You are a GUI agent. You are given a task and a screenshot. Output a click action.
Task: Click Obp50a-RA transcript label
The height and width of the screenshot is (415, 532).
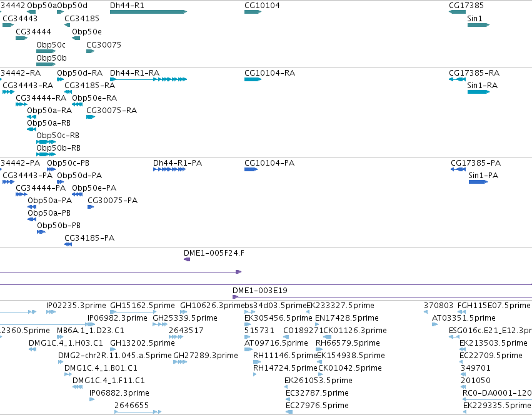tap(49, 111)
